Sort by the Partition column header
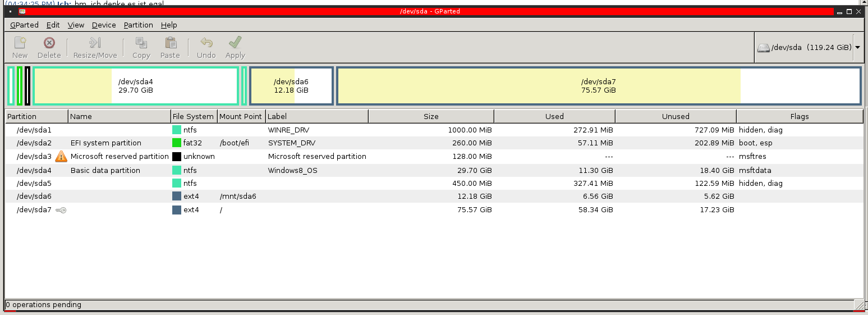The width and height of the screenshot is (868, 315). (36, 116)
